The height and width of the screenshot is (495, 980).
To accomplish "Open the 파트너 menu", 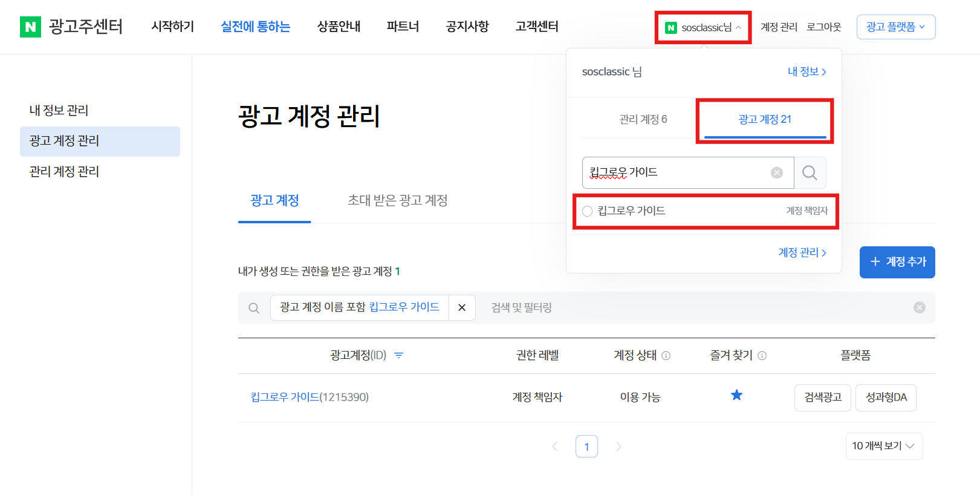I will [403, 27].
